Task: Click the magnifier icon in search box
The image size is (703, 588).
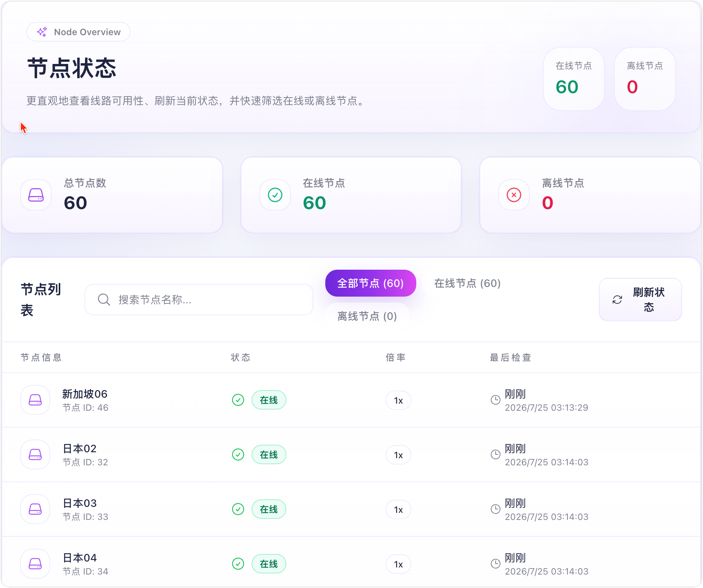Action: 104,300
